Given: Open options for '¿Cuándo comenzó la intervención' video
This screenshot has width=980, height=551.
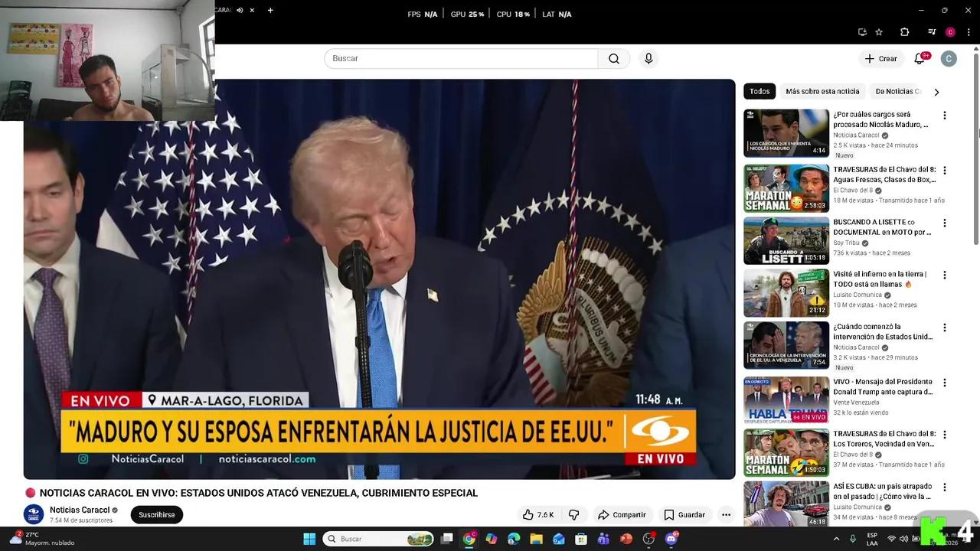Looking at the screenshot, I should click(x=944, y=328).
